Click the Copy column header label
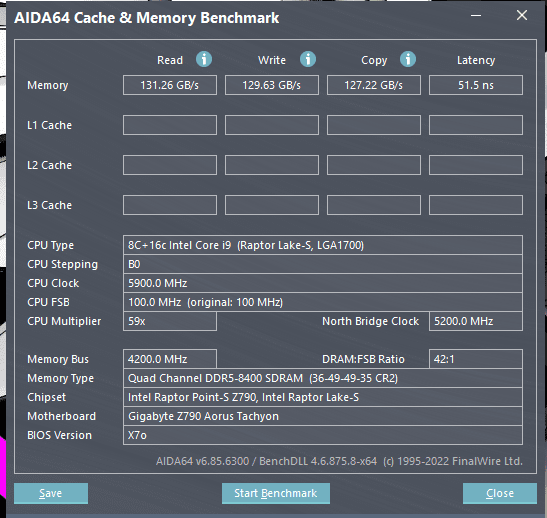This screenshot has height=518, width=547. pyautogui.click(x=374, y=60)
